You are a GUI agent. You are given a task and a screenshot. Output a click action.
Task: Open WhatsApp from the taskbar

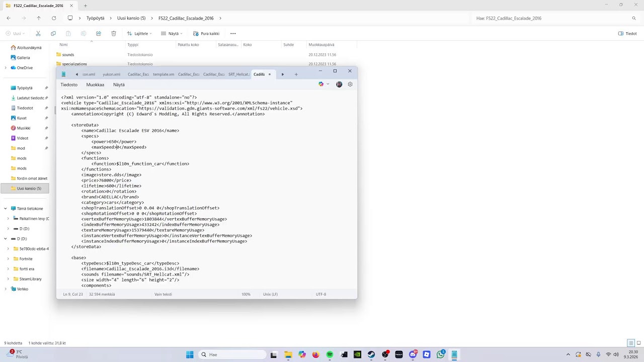click(441, 354)
